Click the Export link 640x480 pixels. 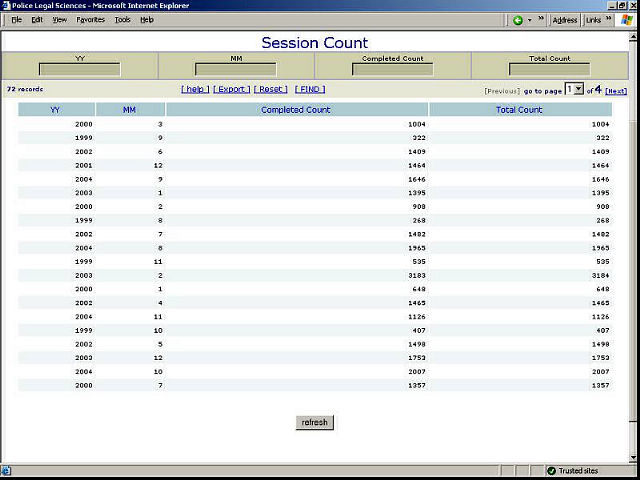[x=232, y=89]
